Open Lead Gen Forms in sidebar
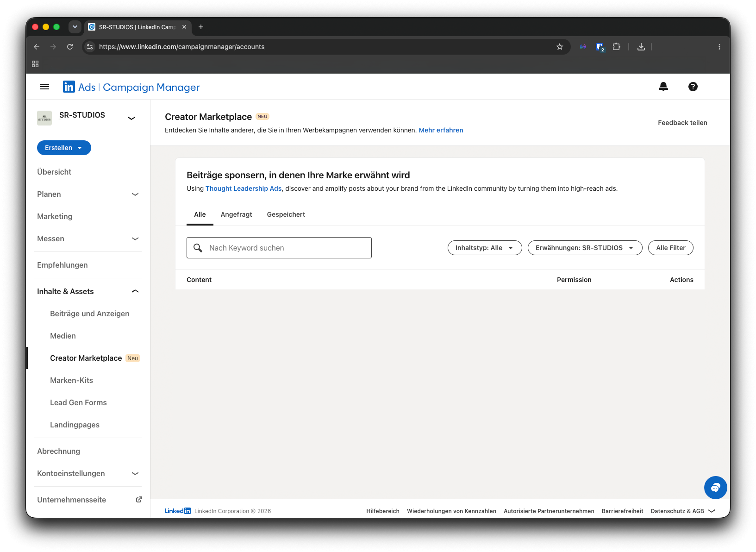 (78, 402)
